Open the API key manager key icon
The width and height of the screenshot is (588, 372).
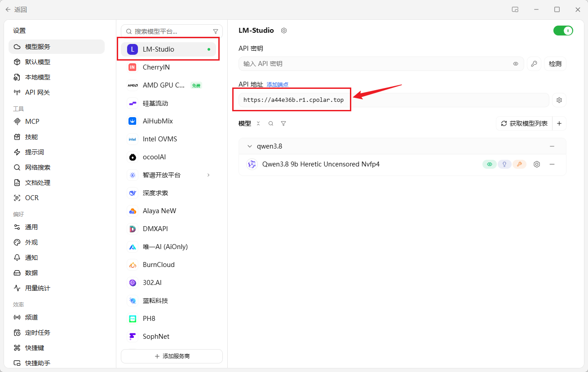(x=534, y=64)
